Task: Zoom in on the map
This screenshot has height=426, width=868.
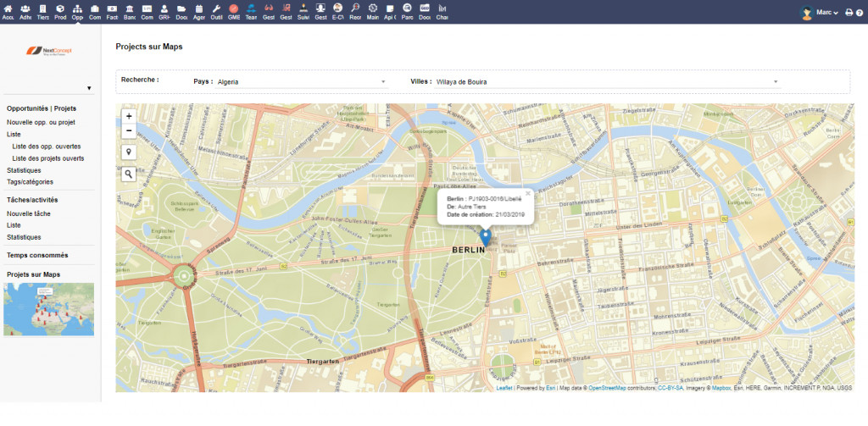Action: tap(129, 116)
